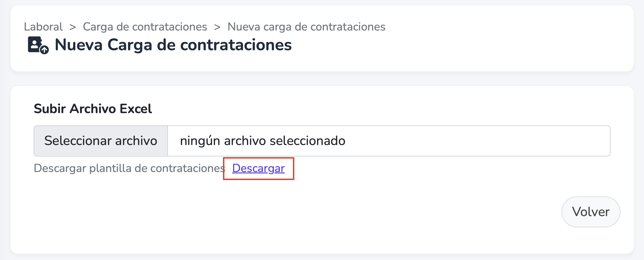The width and height of the screenshot is (644, 260).
Task: Select the Nueva carga de contrataciones breadcrumb
Action: [x=306, y=27]
